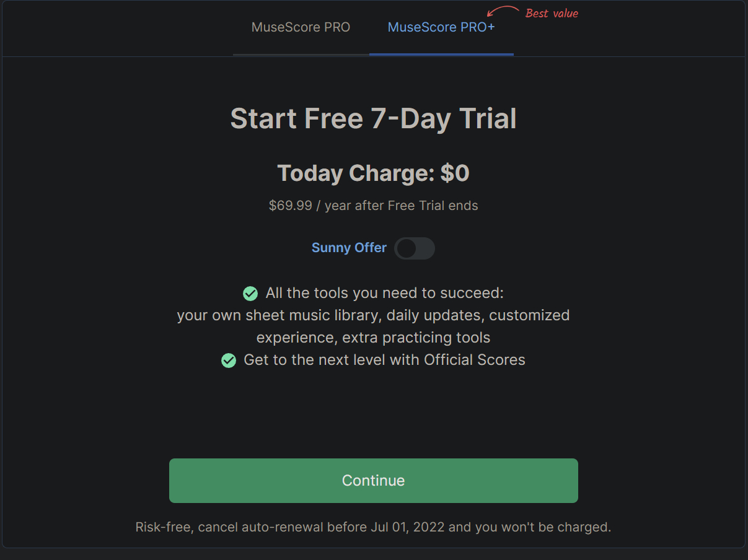Click the blue underline beneath MuseScore PRO+
Viewport: 748px width, 560px height.
point(441,54)
